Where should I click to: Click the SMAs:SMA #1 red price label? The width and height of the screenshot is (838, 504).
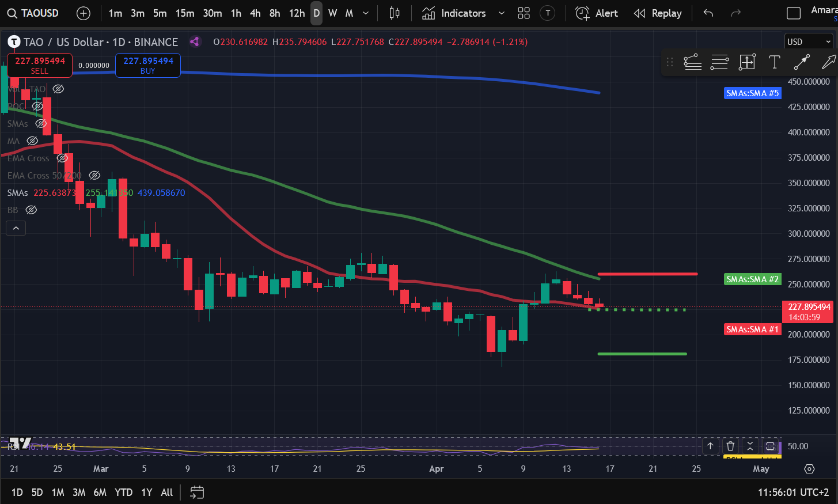click(x=752, y=329)
